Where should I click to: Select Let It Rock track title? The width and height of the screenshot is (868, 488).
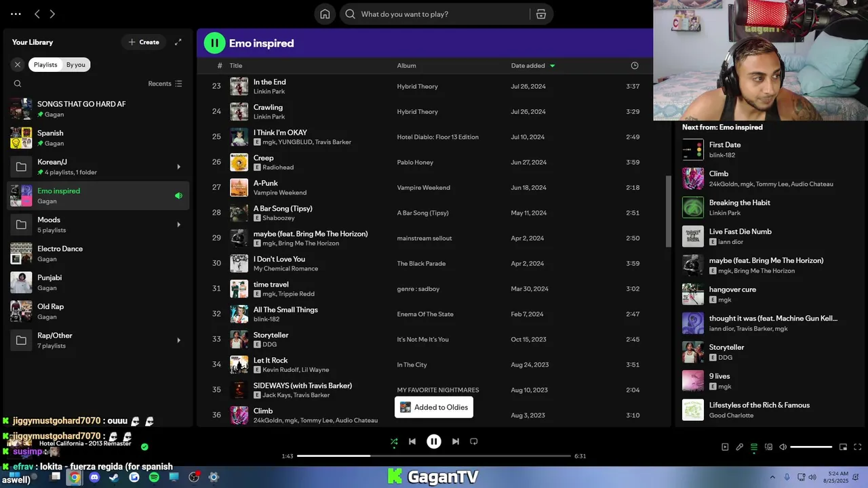coord(271,361)
